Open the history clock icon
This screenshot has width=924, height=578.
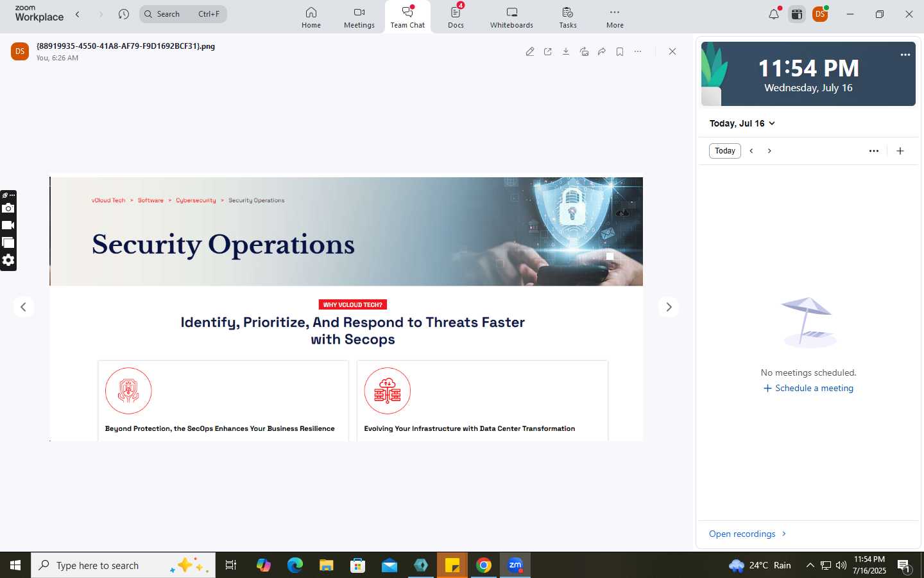pyautogui.click(x=124, y=14)
